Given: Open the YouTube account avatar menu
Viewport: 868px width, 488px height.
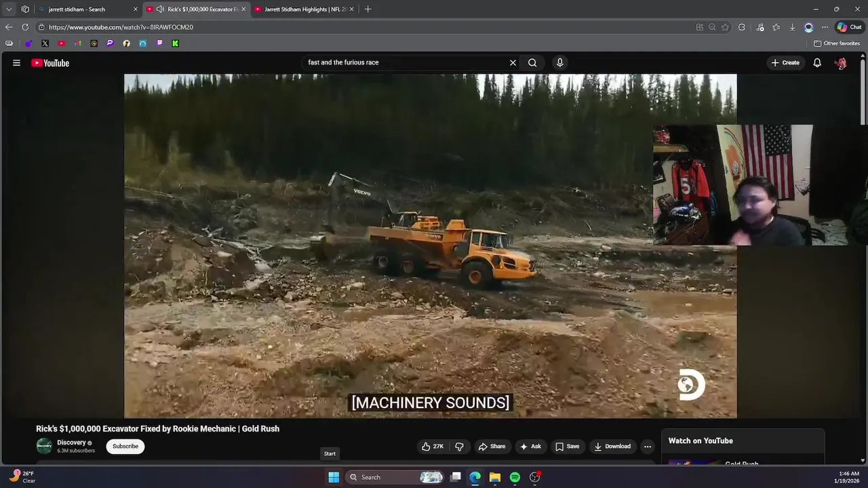Looking at the screenshot, I should pyautogui.click(x=841, y=62).
